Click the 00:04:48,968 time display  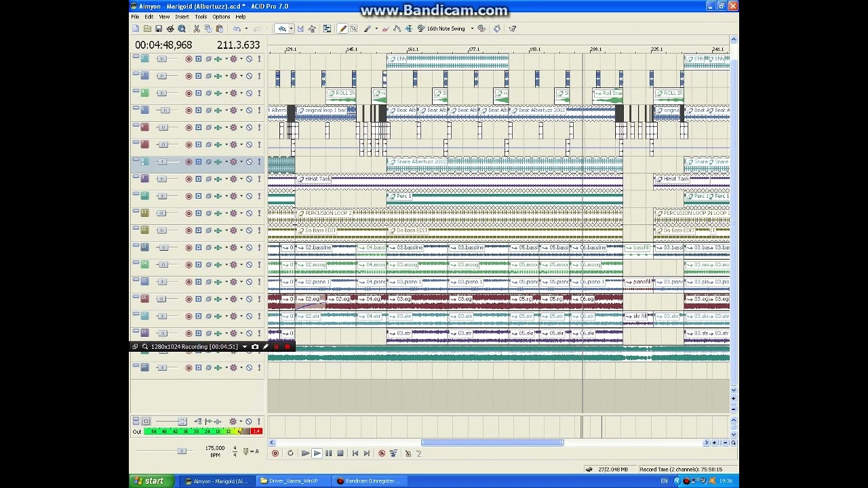tap(163, 45)
